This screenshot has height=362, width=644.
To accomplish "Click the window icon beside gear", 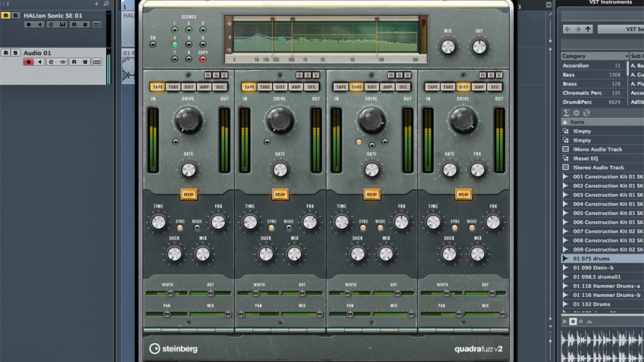I will (x=586, y=113).
